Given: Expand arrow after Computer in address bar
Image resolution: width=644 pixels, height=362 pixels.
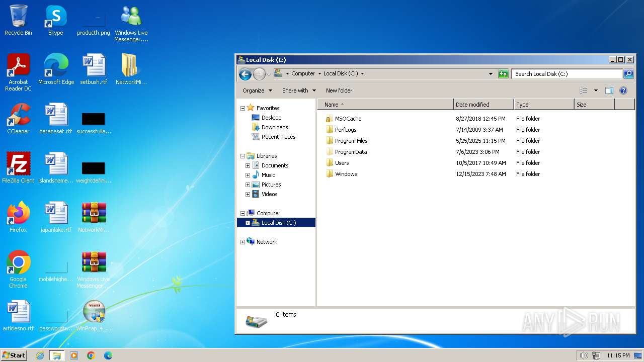Looking at the screenshot, I should 319,73.
